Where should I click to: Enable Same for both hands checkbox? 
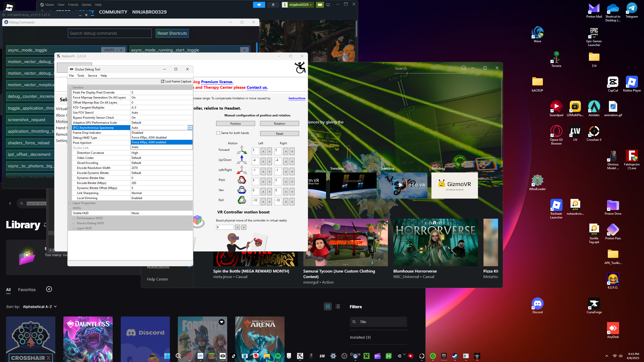click(x=218, y=133)
